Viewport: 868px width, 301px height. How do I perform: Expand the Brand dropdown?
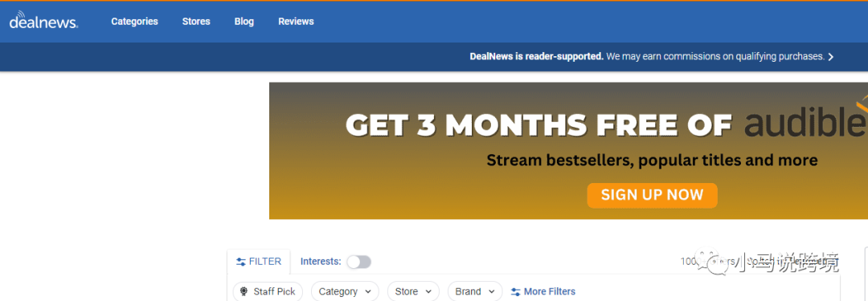pos(475,291)
